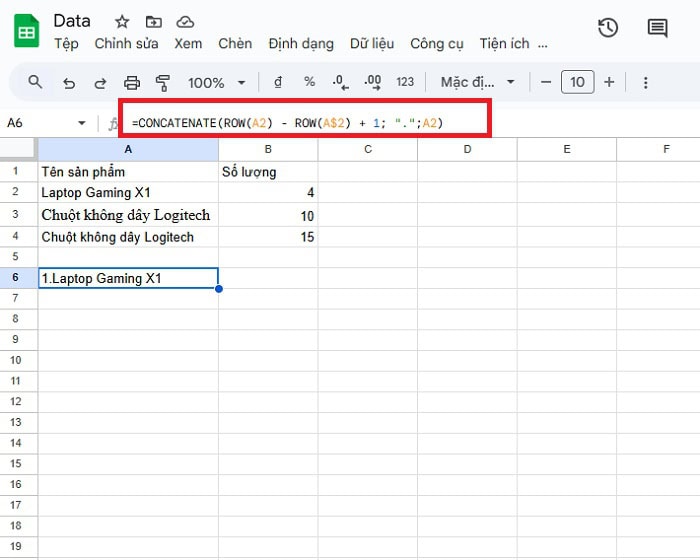Image resolution: width=700 pixels, height=560 pixels.
Task: Select cell with Laptop Gaming X1 in row 2
Action: click(x=128, y=192)
